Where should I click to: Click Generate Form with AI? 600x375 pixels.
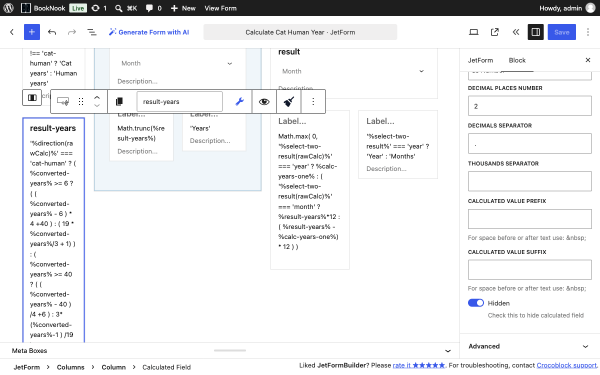click(x=149, y=32)
